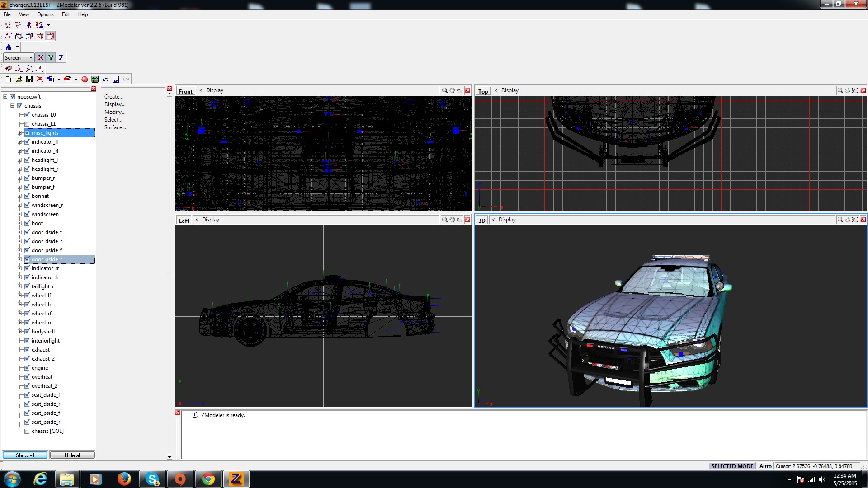Image resolution: width=868 pixels, height=488 pixels.
Task: Toggle the Z axis constraint
Action: 61,57
